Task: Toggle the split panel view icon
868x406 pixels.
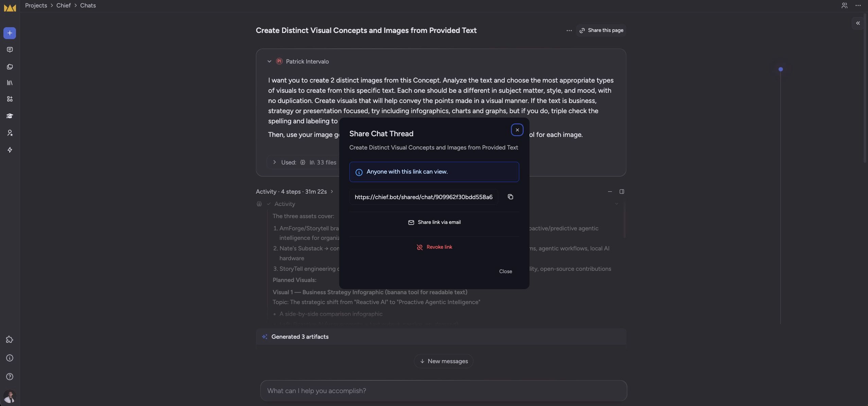Action: pyautogui.click(x=622, y=192)
